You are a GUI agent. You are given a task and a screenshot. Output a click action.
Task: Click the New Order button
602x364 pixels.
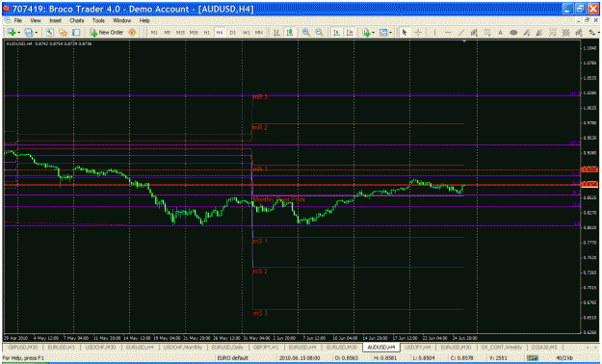(106, 33)
